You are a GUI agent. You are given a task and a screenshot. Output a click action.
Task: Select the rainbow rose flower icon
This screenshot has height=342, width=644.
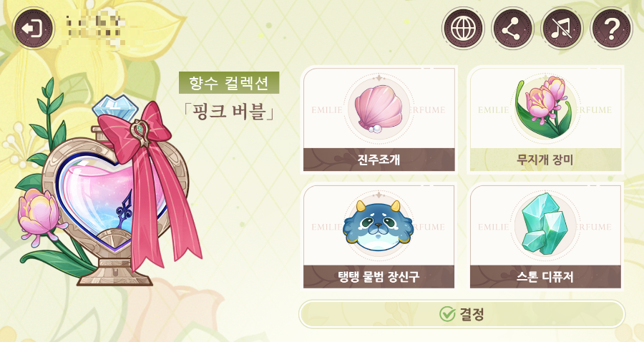pos(545,107)
